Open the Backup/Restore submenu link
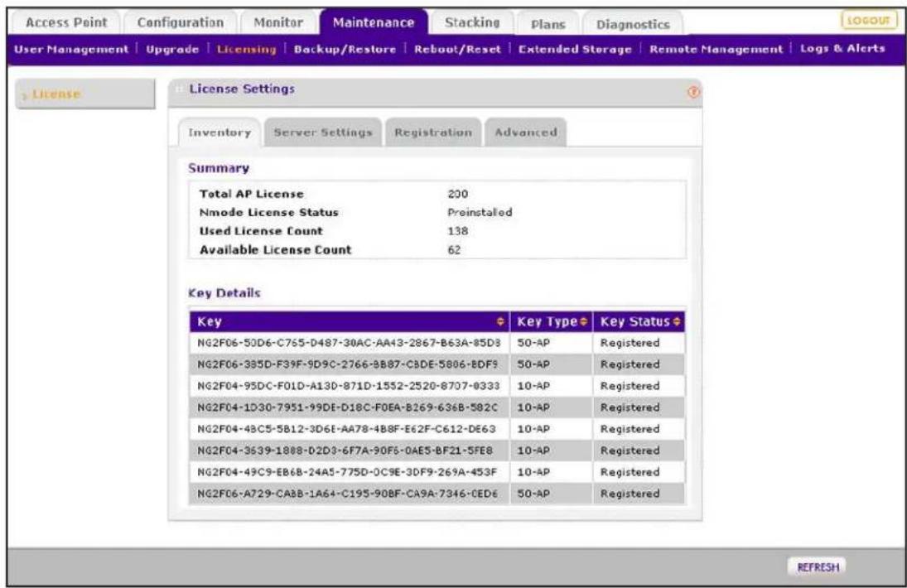This screenshot has width=907, height=588. pyautogui.click(x=345, y=49)
